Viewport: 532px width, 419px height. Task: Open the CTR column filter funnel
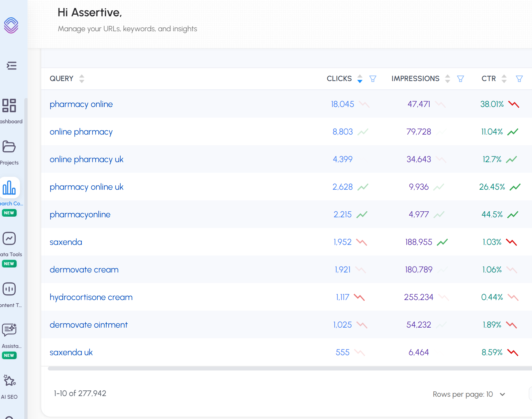pyautogui.click(x=519, y=79)
